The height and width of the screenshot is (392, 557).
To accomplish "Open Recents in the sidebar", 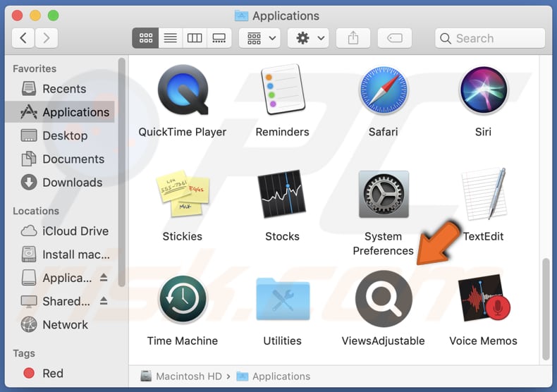I will [60, 89].
